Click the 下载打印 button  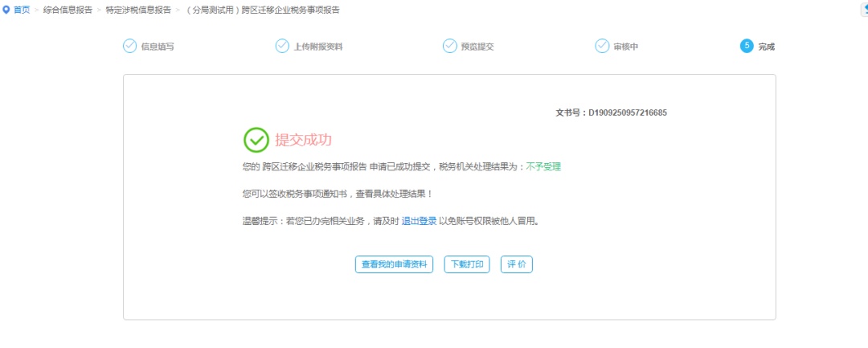click(x=467, y=264)
